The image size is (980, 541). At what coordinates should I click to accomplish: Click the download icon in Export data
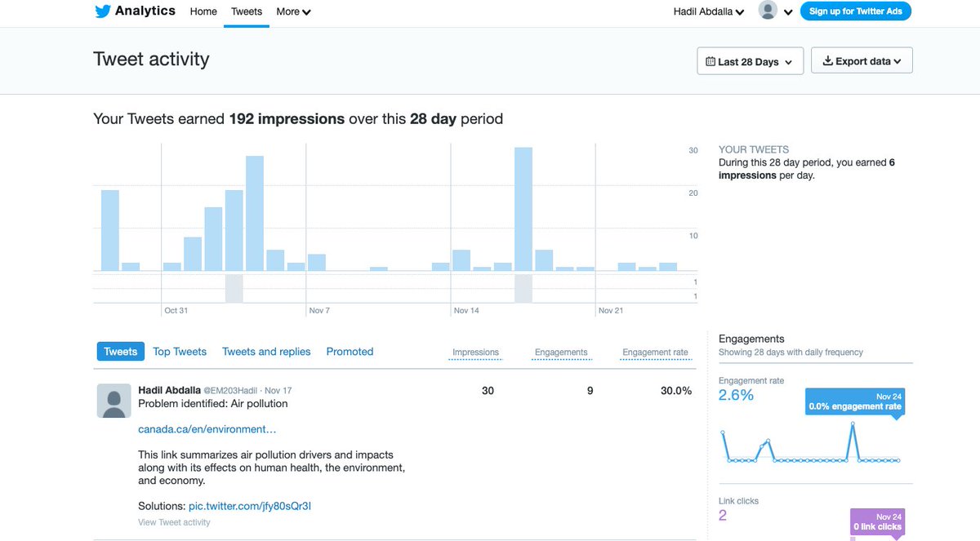pyautogui.click(x=827, y=61)
